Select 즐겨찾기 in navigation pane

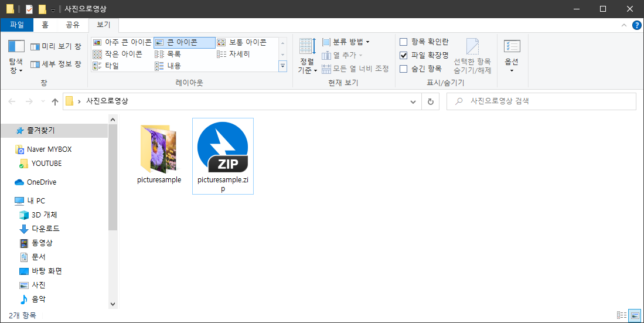(54, 131)
